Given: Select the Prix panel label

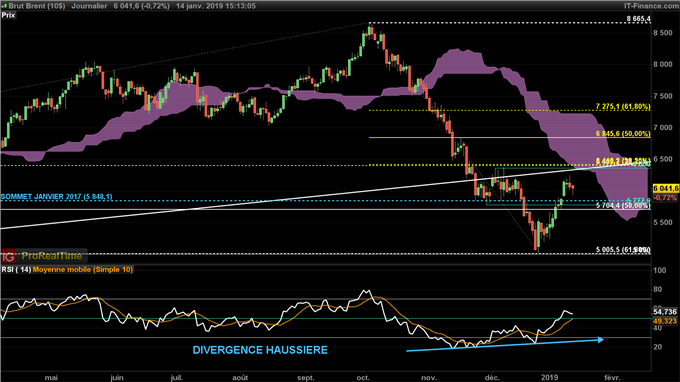Looking at the screenshot, I should [8, 15].
